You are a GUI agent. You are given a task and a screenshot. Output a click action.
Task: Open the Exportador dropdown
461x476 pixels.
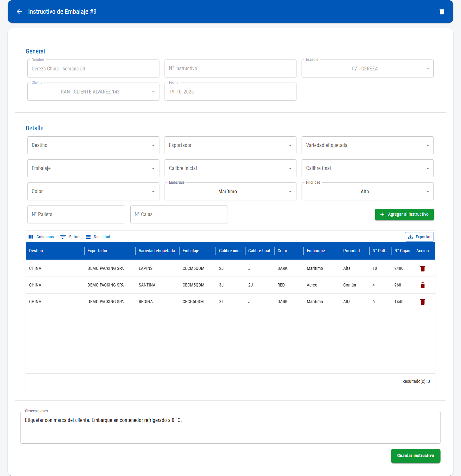coord(230,145)
